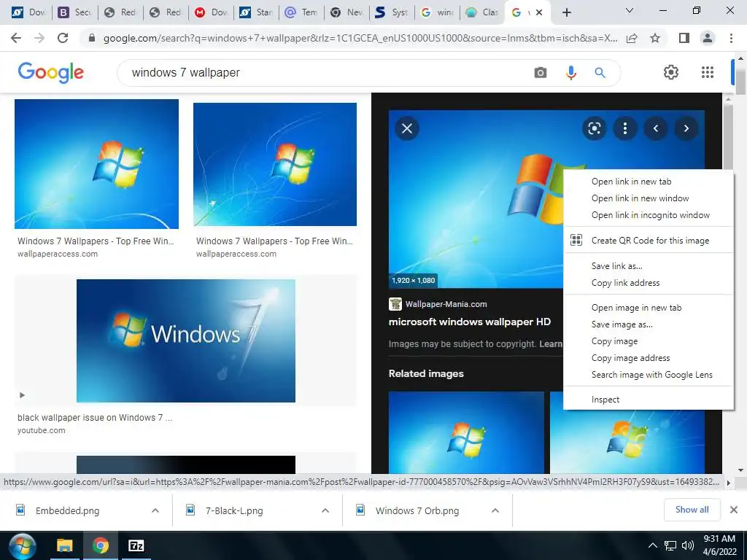Viewport: 747px width, 560px height.
Task: Expand options for Embedded.png download
Action: tap(155, 510)
